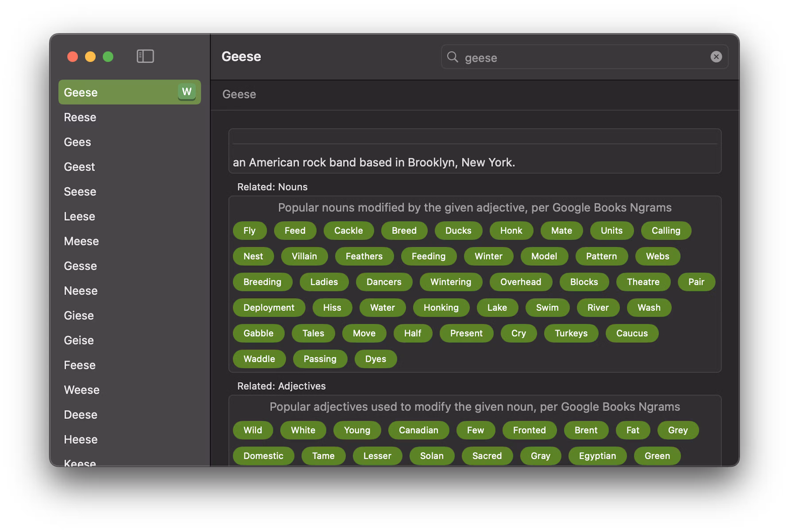The width and height of the screenshot is (789, 532).
Task: Click the Fly noun tag
Action: point(249,231)
